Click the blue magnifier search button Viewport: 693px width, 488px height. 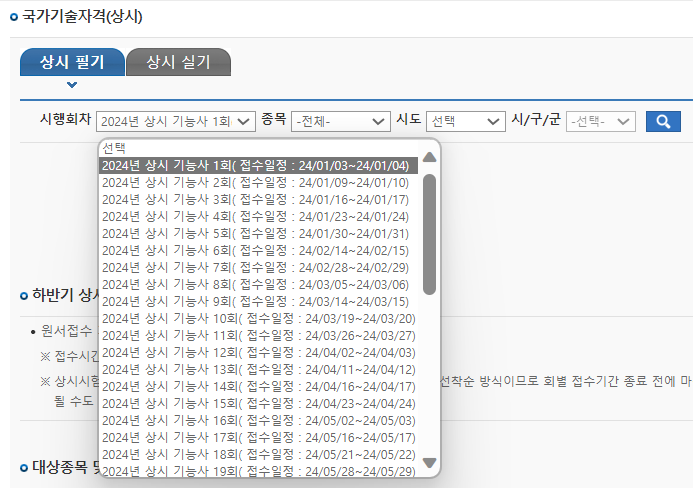tap(663, 121)
